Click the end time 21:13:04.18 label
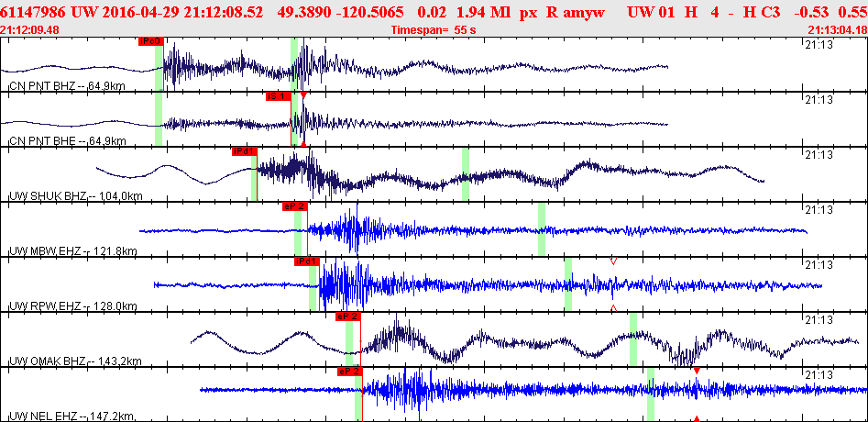Viewport: 868px width, 422px height. [838, 30]
